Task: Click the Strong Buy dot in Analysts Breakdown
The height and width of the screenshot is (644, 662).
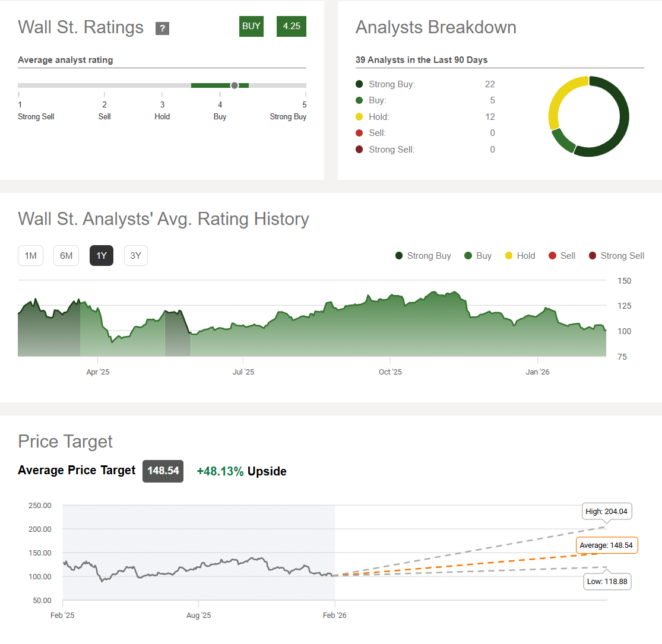Action: (359, 84)
